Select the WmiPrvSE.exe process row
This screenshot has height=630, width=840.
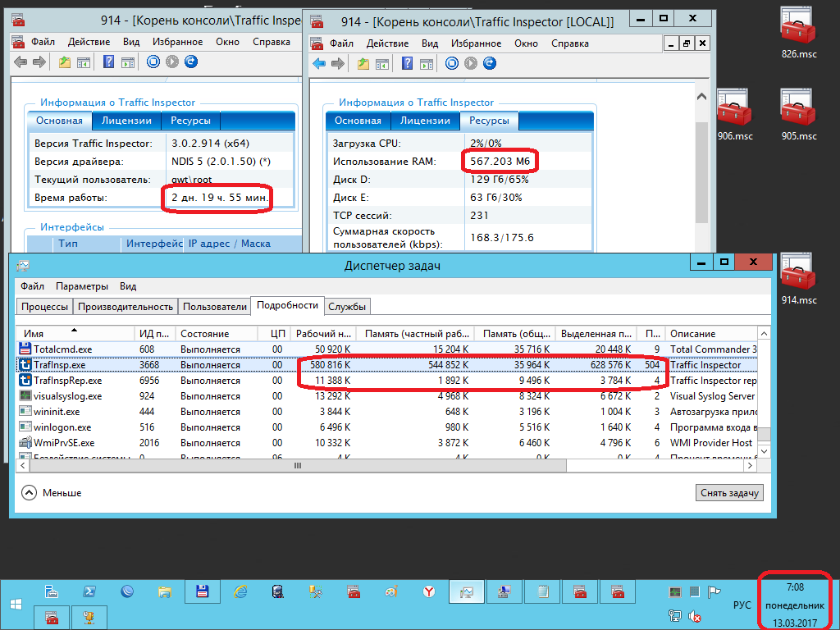pyautogui.click(x=387, y=442)
